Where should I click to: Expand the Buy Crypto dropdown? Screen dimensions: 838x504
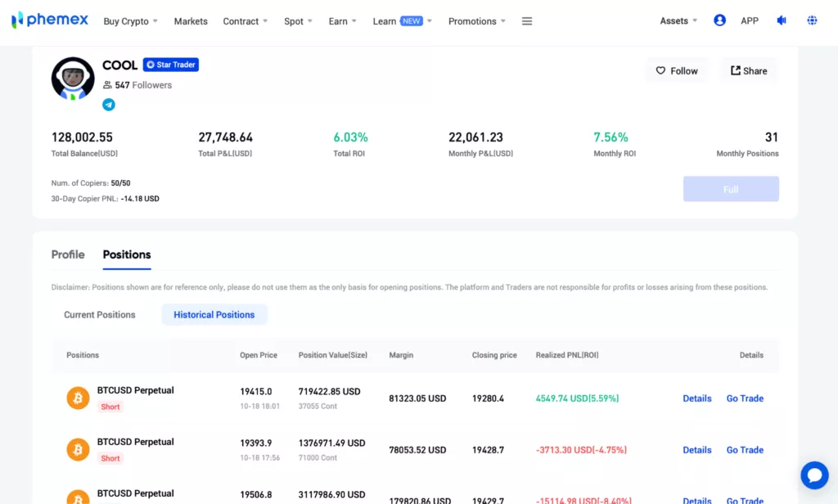click(x=130, y=21)
